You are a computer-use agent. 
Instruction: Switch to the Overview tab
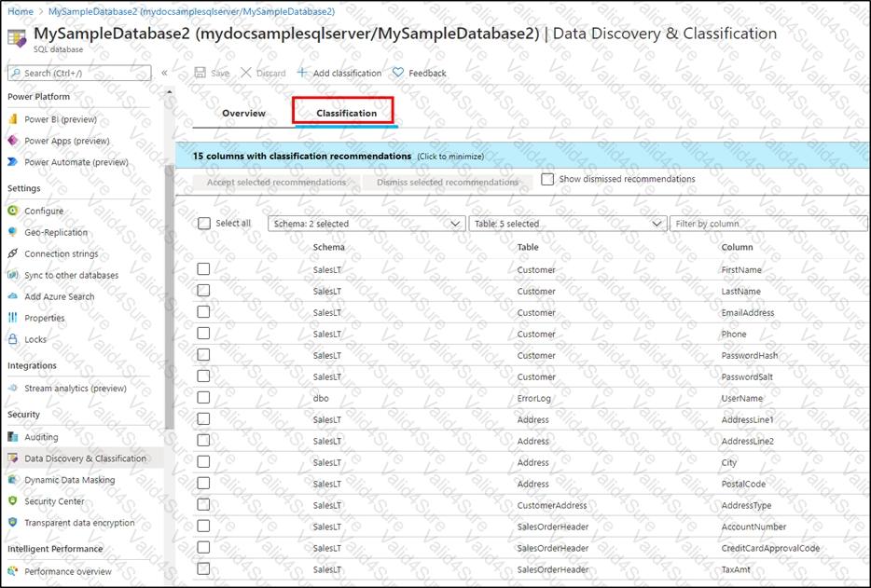coord(243,113)
